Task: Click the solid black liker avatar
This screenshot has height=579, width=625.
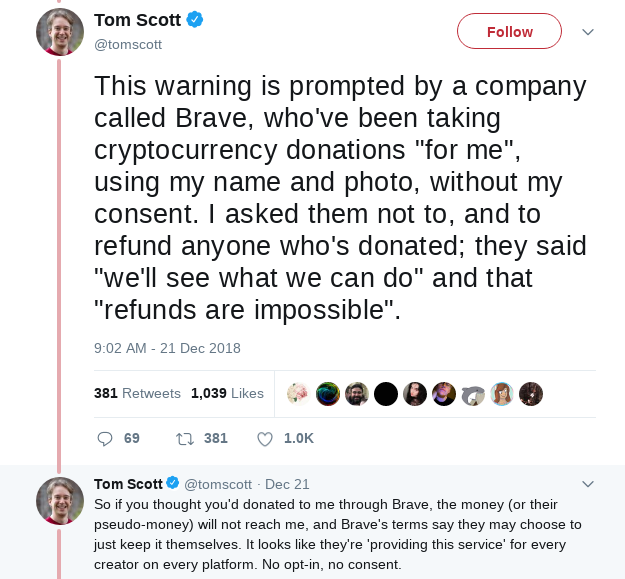Action: [x=386, y=394]
